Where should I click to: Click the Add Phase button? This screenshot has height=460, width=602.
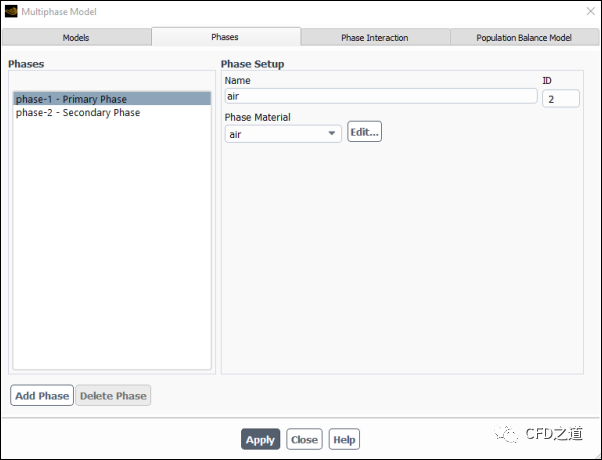point(42,395)
